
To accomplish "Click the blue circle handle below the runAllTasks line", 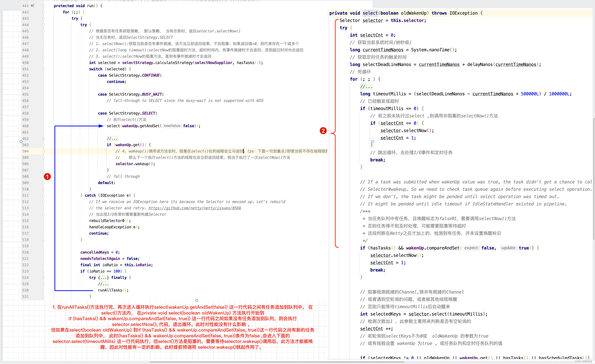I will (x=197, y=300).
